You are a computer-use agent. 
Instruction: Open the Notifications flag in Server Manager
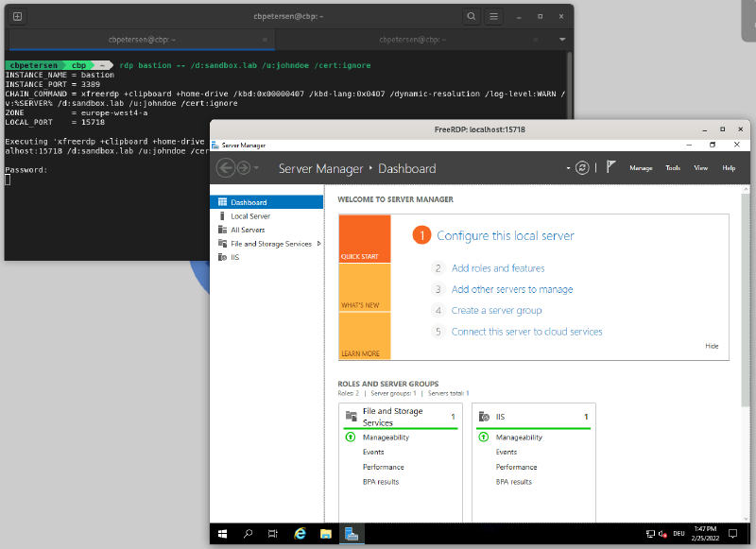pos(611,166)
